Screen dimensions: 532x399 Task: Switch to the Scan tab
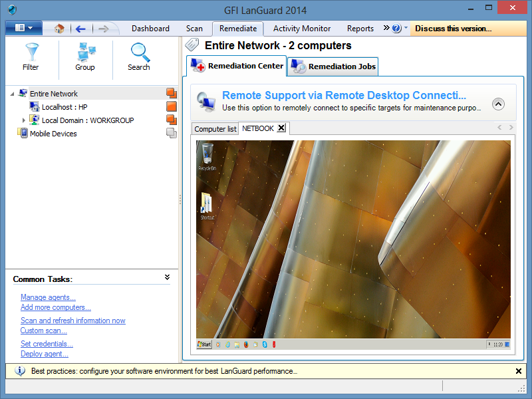tap(194, 29)
